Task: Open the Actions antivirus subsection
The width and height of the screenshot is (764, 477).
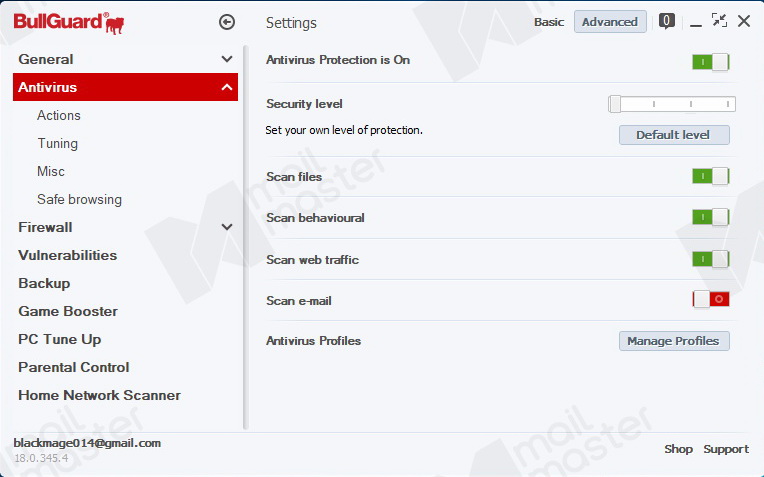Action: 58,115
